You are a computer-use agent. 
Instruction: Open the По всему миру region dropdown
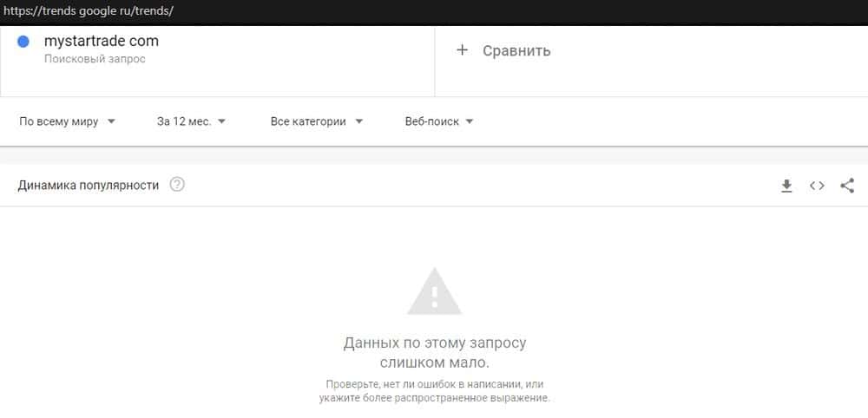[67, 121]
